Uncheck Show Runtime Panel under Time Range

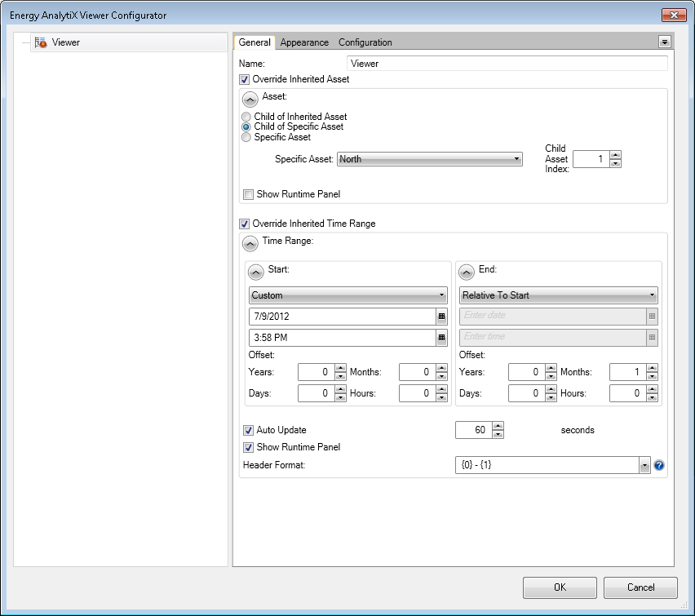(248, 447)
